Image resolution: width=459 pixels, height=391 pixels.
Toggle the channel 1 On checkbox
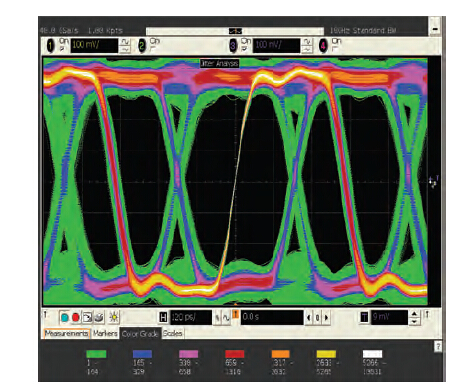[x=61, y=49]
